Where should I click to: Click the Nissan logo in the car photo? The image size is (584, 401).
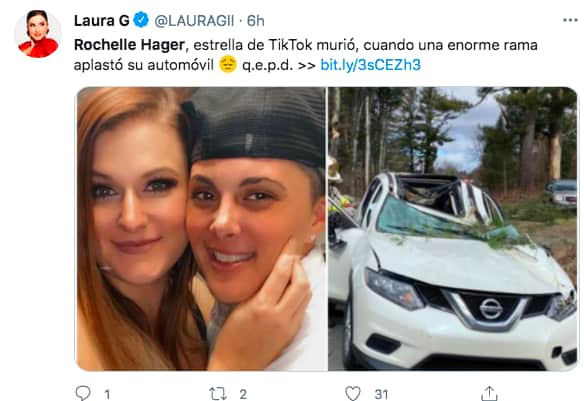tap(491, 308)
